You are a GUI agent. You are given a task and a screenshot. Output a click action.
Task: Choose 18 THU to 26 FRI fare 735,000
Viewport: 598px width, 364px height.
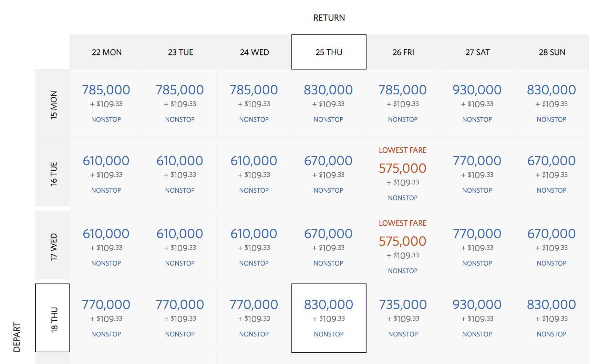(x=403, y=318)
